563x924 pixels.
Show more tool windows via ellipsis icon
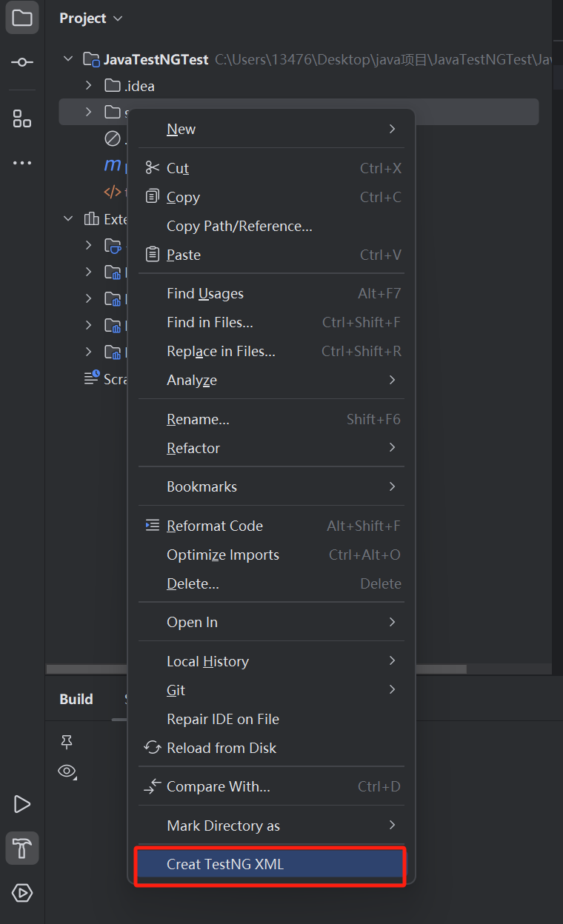(x=22, y=163)
